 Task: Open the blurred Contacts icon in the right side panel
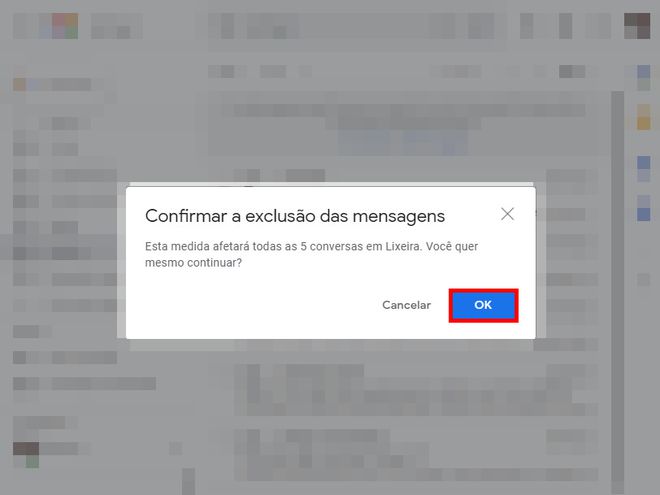point(643,208)
